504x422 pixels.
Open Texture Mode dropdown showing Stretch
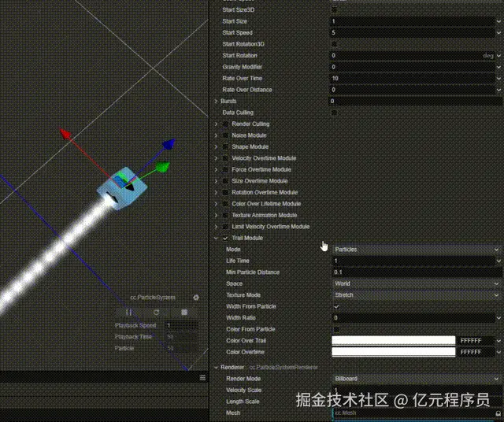click(417, 295)
